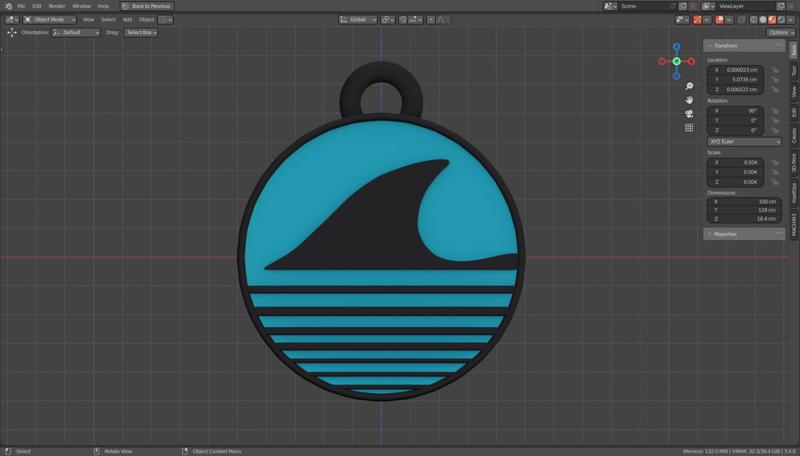Click the move tool icon beside Orientation

click(12, 32)
